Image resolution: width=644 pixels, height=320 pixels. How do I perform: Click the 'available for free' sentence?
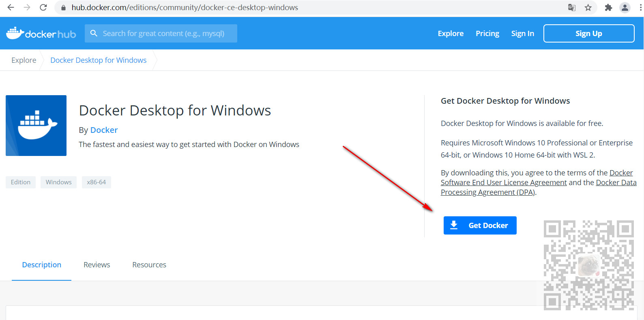tap(522, 124)
